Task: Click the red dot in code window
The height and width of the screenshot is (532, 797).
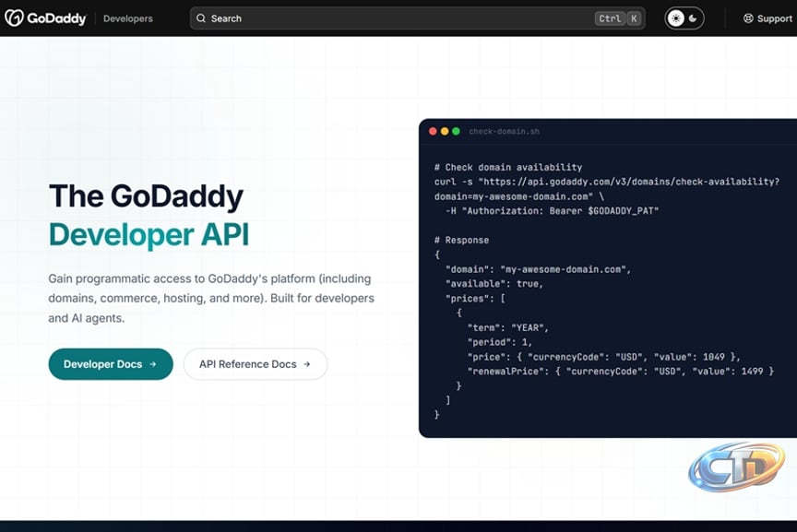Action: [433, 131]
